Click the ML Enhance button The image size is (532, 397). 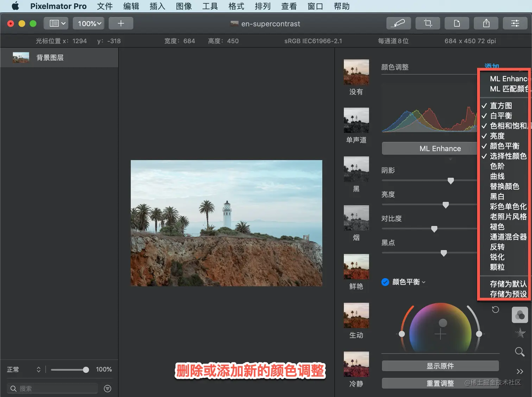click(x=429, y=148)
